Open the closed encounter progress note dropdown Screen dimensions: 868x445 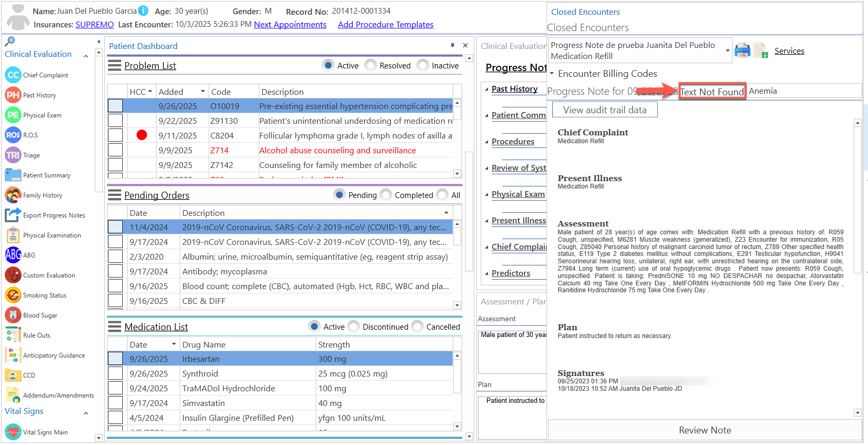coord(727,51)
